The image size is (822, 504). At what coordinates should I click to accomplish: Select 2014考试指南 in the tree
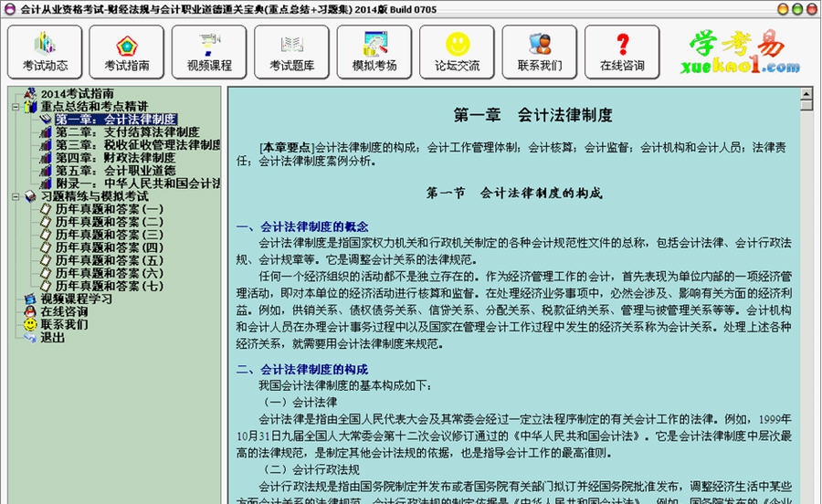[x=77, y=94]
